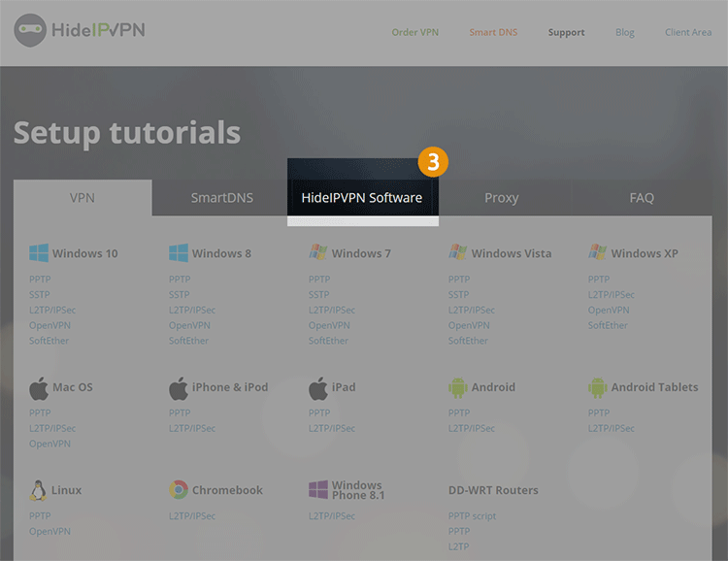Viewport: 728px width, 561px height.
Task: Click the Windows Phone 8.1 logo icon
Action: click(x=318, y=490)
